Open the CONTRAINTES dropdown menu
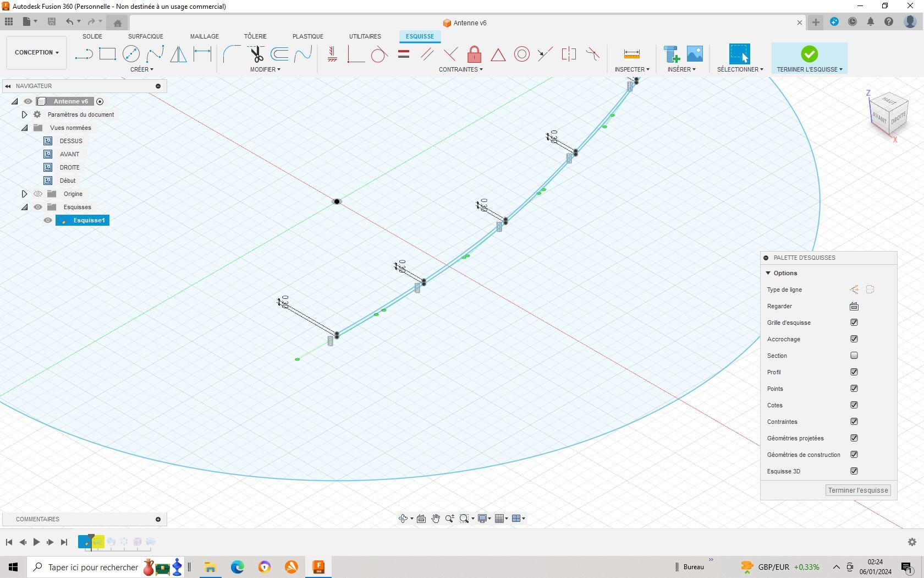 click(x=460, y=69)
